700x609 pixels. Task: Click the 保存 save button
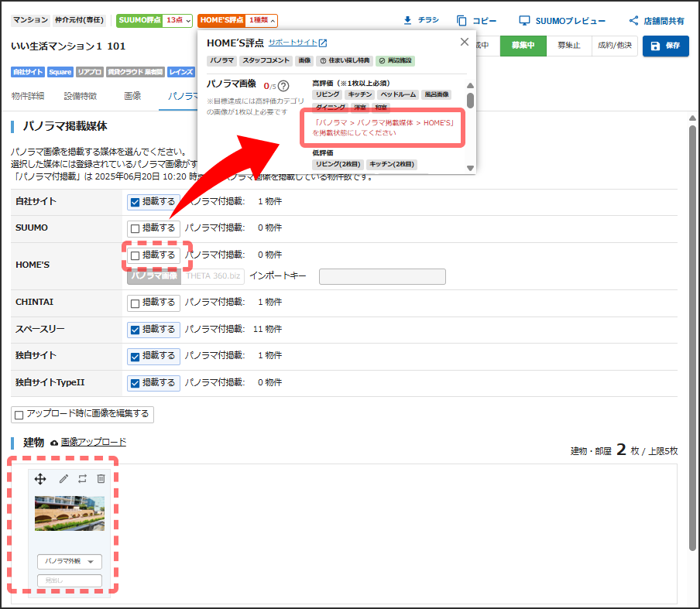[x=666, y=46]
